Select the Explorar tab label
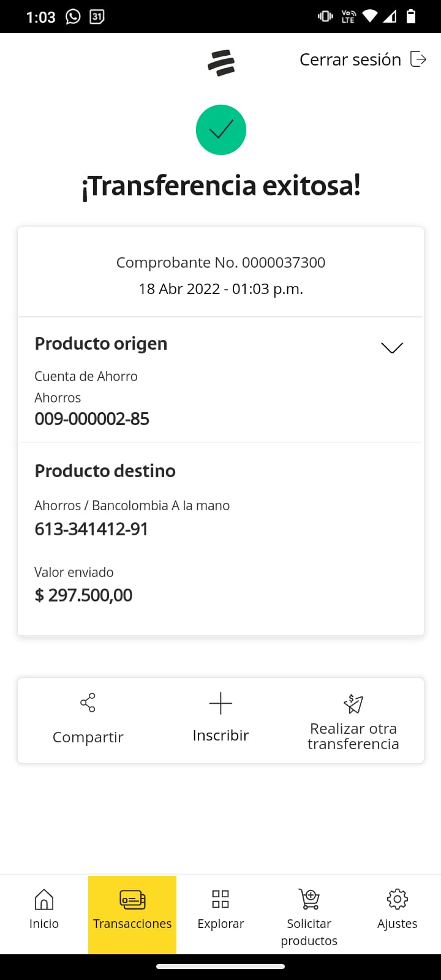441x980 pixels. tap(221, 924)
